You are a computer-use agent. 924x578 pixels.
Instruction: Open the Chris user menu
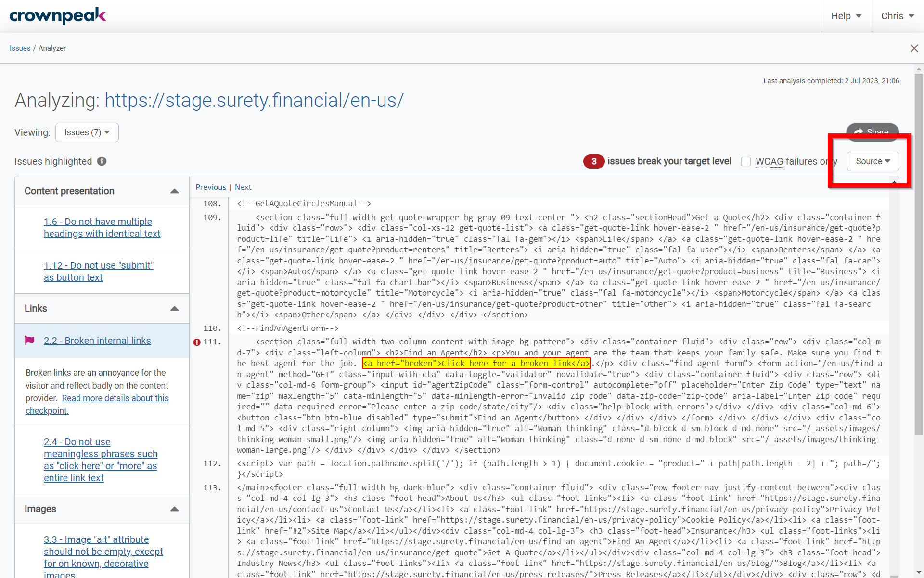click(898, 16)
